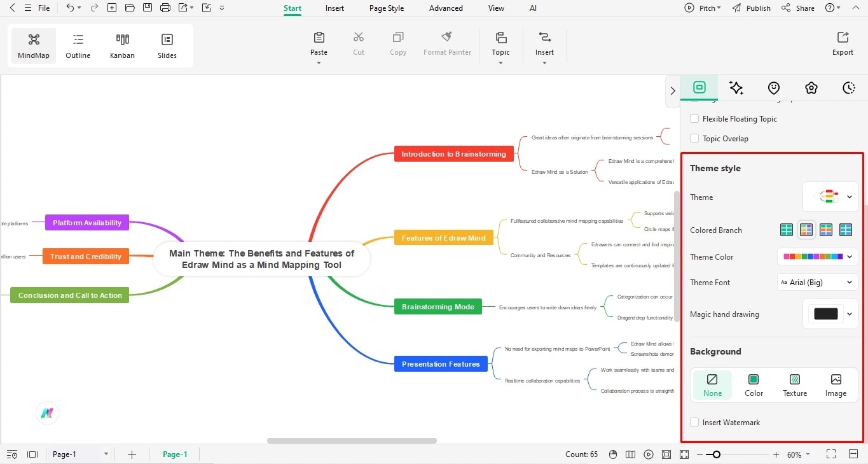
Task: Select Texture background option
Action: coord(795,385)
